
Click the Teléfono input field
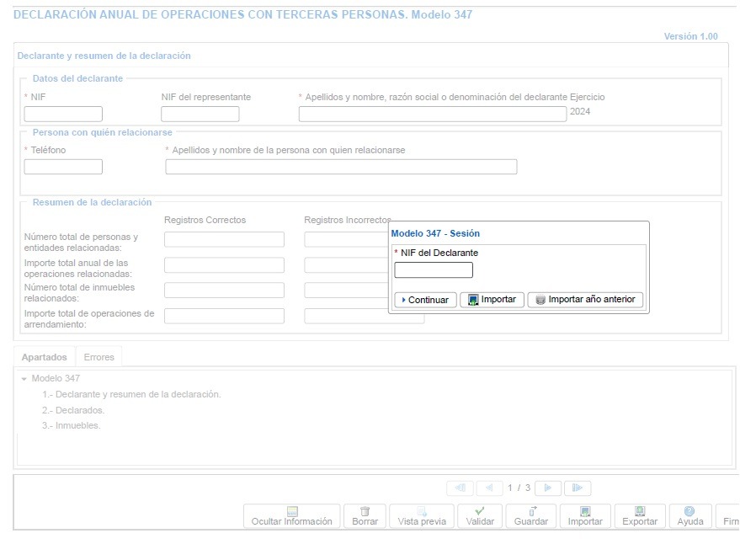point(63,167)
